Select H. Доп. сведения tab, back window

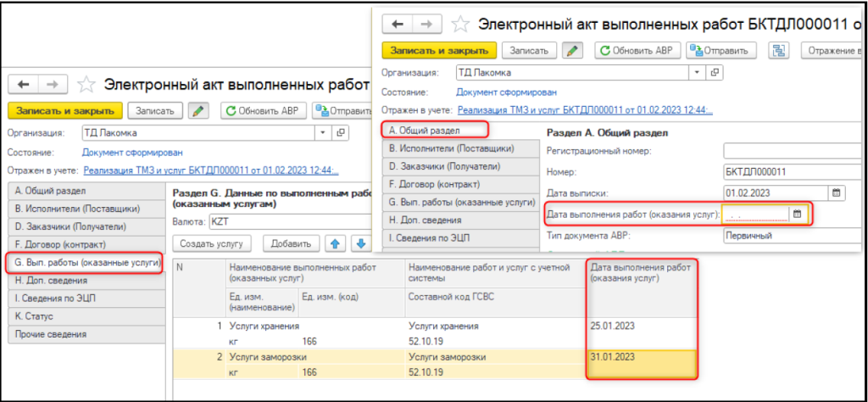[86, 281]
